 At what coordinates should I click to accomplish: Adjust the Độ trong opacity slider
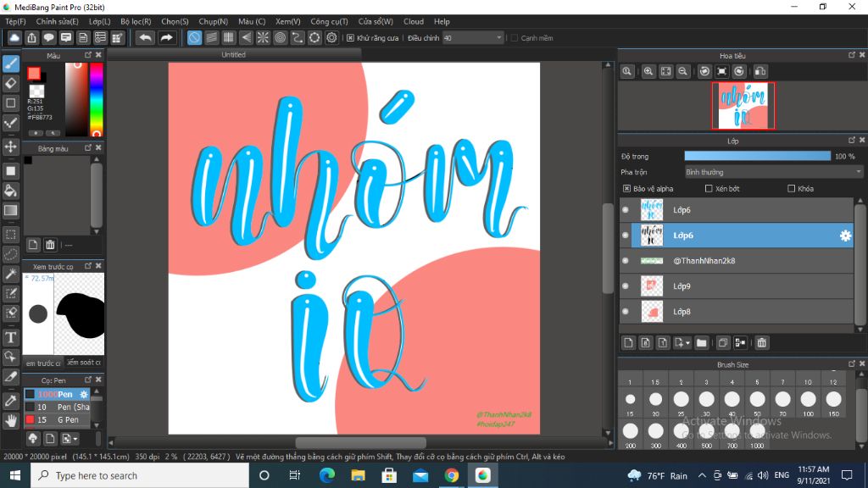pyautogui.click(x=757, y=157)
